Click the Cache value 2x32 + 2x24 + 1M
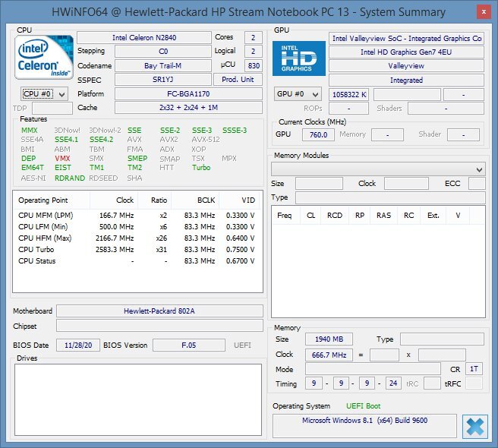This screenshot has width=498, height=448. [x=188, y=107]
